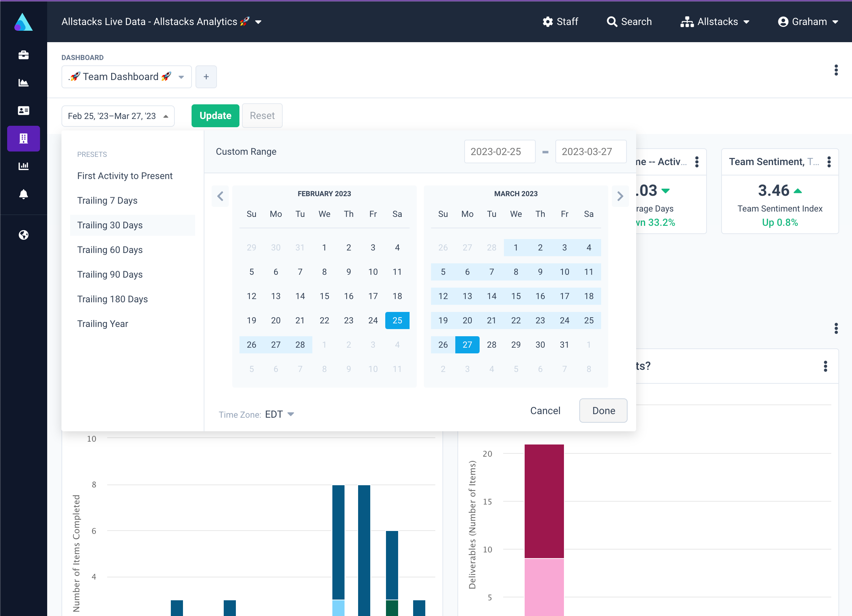Pick February 14 in the calendar
The image size is (852, 616).
[300, 296]
